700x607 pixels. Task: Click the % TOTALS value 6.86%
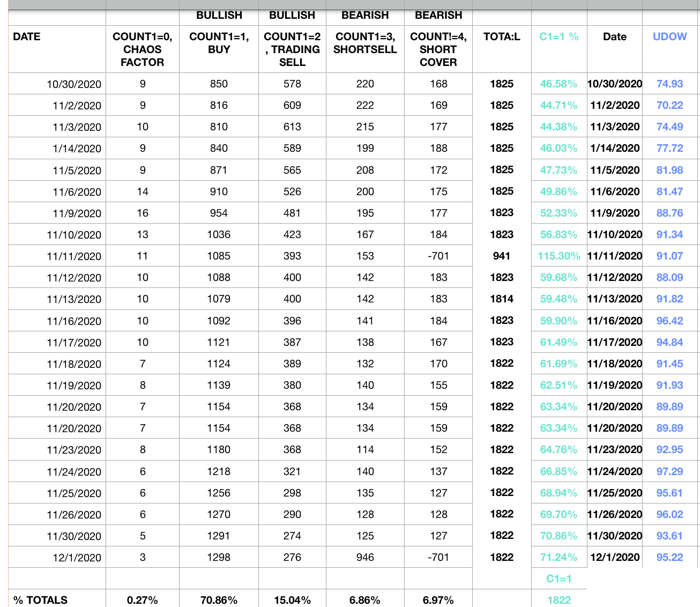365,600
